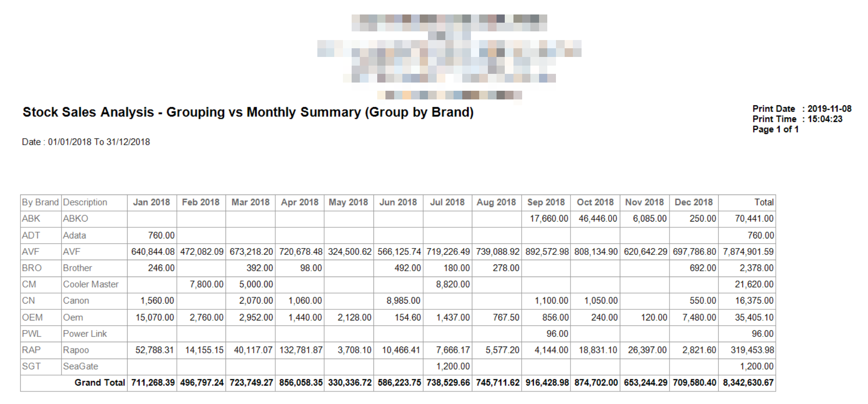This screenshot has height=404, width=868.
Task: Click the ADT brand code
Action: (31, 235)
